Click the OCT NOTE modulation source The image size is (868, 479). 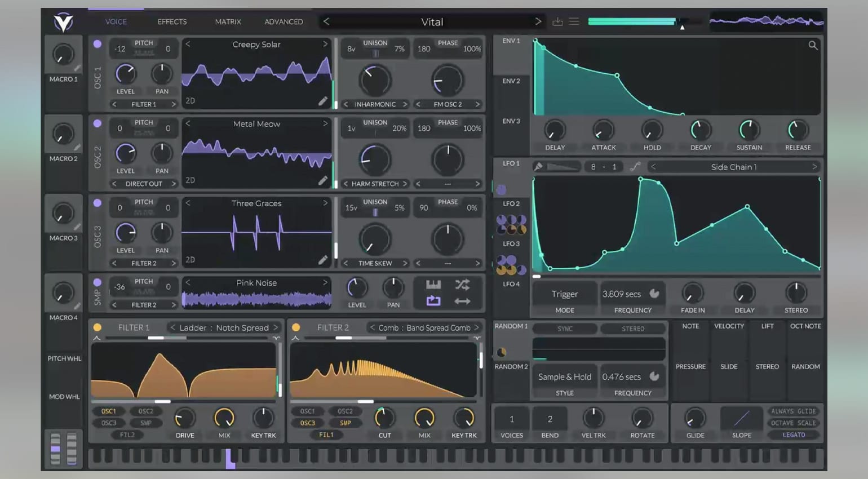[x=805, y=326]
